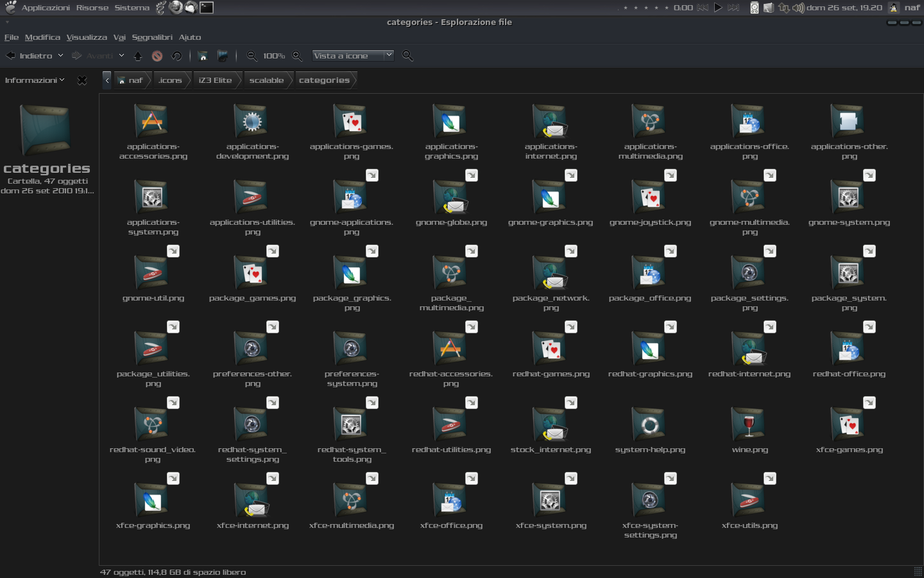Screen dimensions: 924x578
Task: Open the Computer location from the toolbar
Action: coord(223,56)
